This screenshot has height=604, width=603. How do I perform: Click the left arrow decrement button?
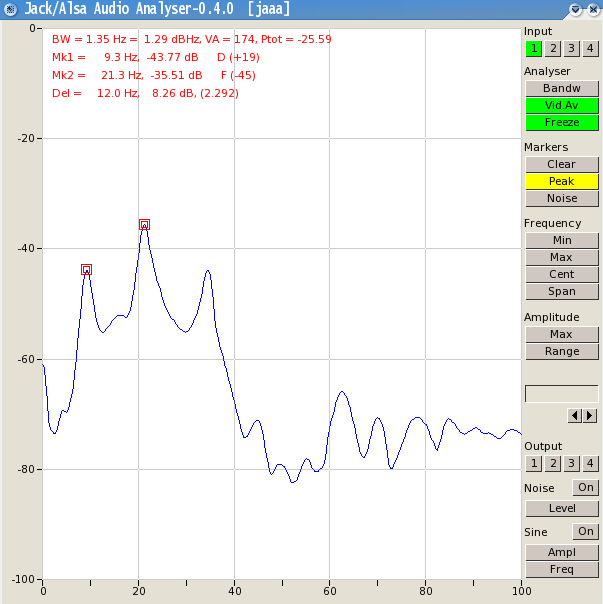[574, 416]
